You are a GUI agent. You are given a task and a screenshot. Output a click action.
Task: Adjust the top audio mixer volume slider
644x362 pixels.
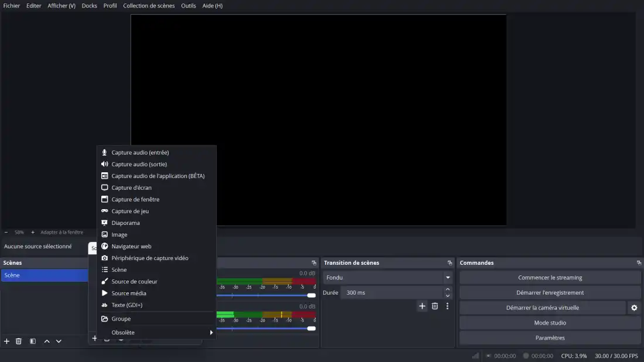tap(311, 295)
